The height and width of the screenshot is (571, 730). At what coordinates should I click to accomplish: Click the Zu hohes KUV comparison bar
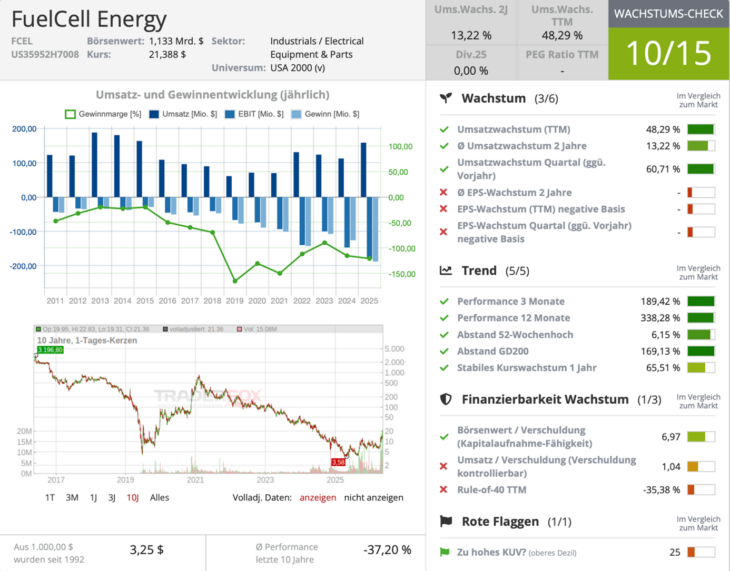(x=701, y=552)
